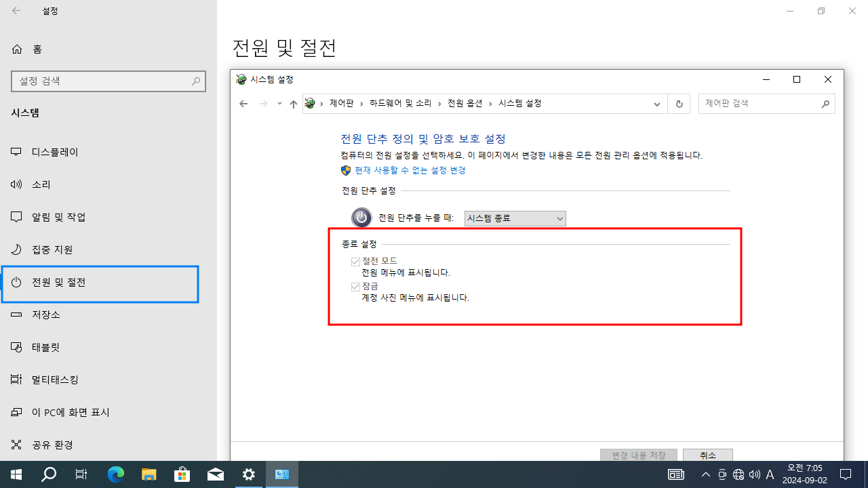Click the Settings back arrow
The image size is (868, 488).
tap(16, 11)
